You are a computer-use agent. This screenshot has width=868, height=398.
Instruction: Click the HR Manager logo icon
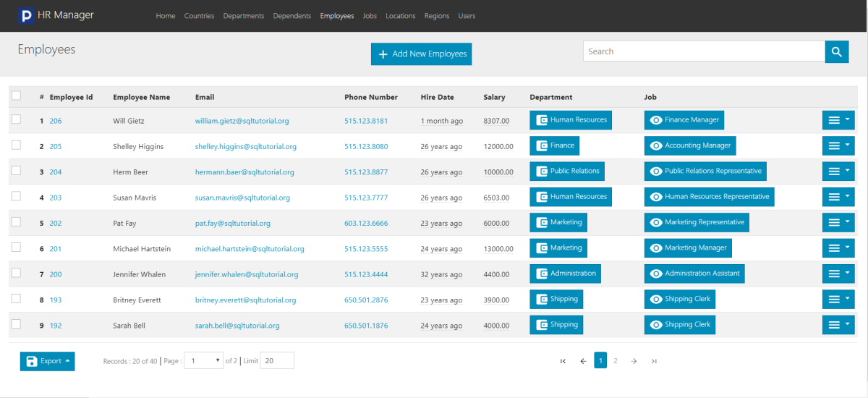(26, 15)
